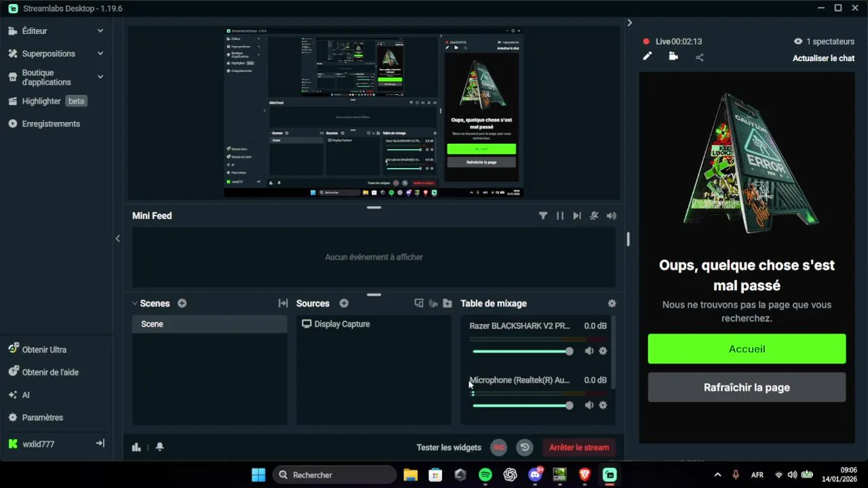Mute the Razer BLACKSHARK V2 audio source
Screen dimensions: 868x488
click(589, 351)
